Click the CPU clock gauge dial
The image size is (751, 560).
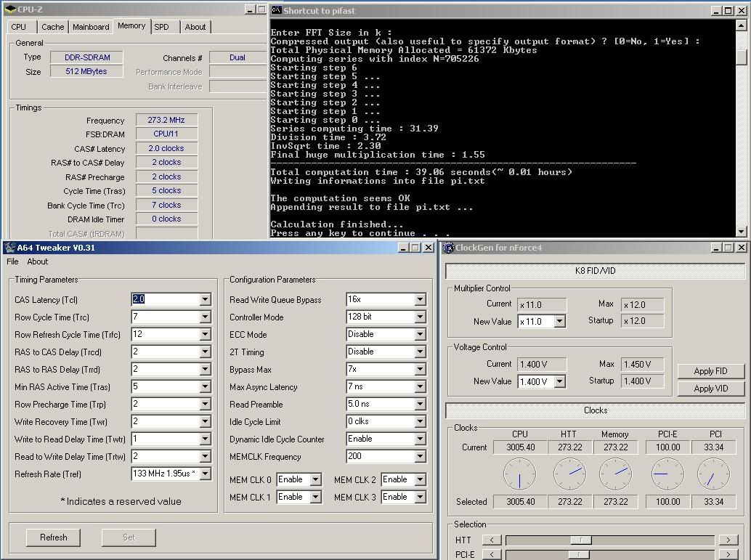[519, 474]
